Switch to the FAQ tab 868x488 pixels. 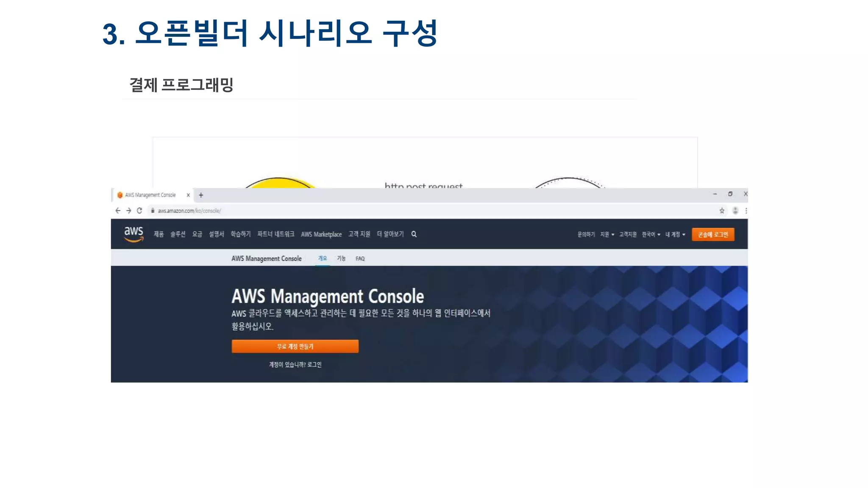click(x=360, y=258)
